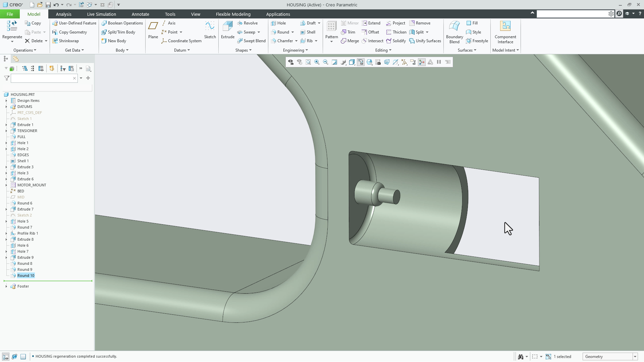Image resolution: width=644 pixels, height=362 pixels.
Task: Click the Pattern tool icon
Action: pyautogui.click(x=331, y=26)
